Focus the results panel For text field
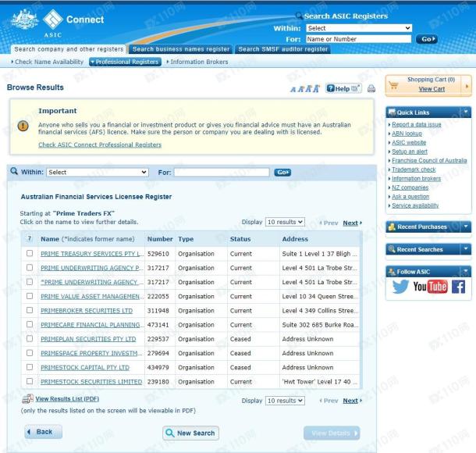The height and width of the screenshot is (453, 476). pos(222,173)
